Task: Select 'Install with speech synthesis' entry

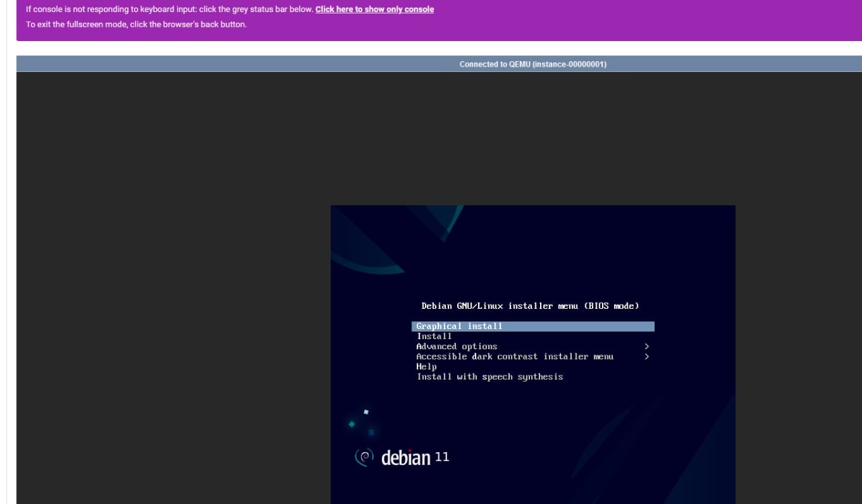Action: (490, 377)
